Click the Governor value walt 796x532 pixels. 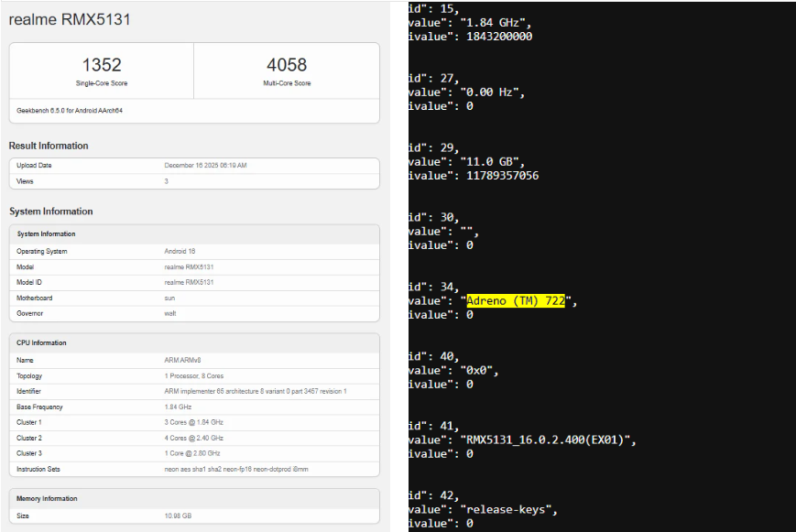(x=170, y=313)
